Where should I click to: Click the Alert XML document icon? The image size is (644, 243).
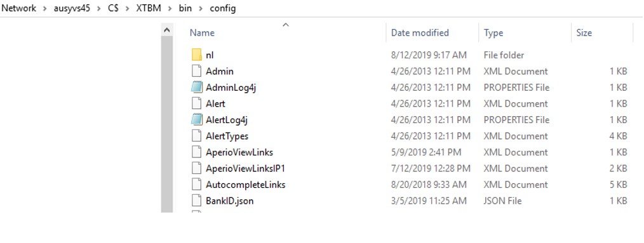pyautogui.click(x=197, y=103)
